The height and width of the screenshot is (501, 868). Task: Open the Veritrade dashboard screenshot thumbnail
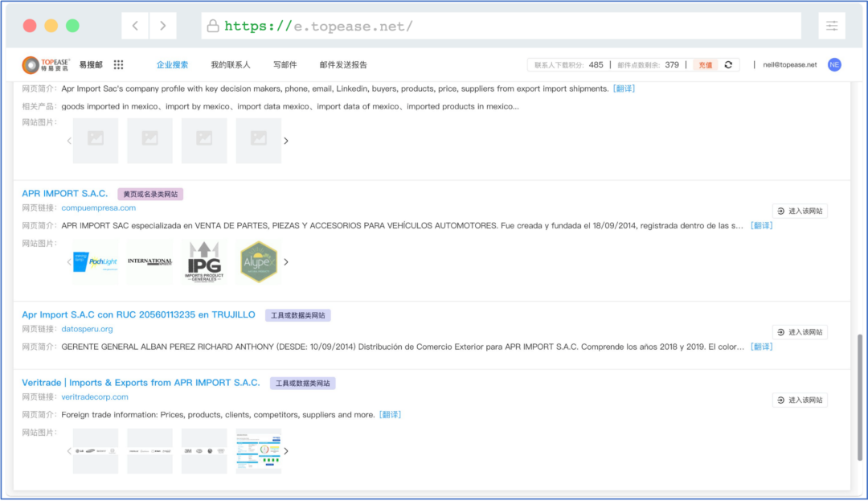(x=259, y=451)
